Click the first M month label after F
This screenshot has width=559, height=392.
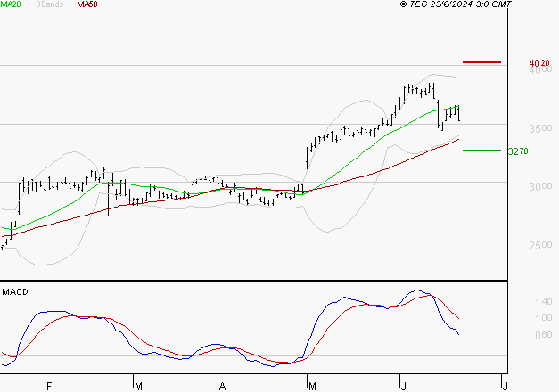(x=139, y=387)
